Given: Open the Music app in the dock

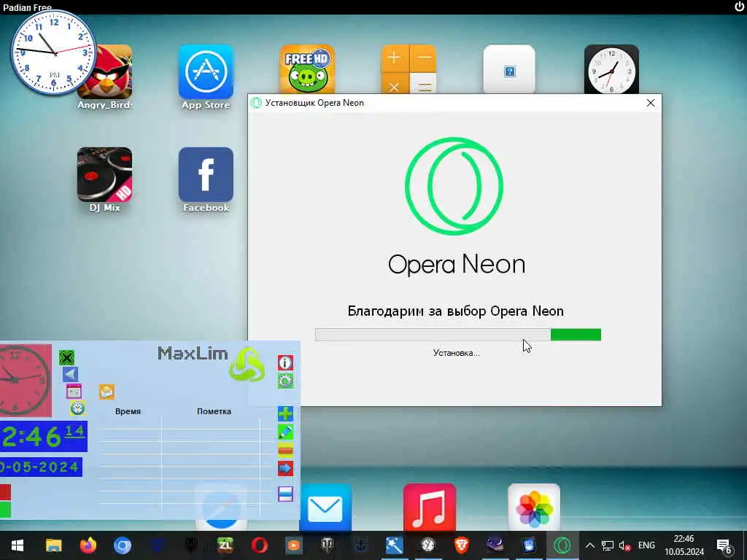Looking at the screenshot, I should coord(429,507).
